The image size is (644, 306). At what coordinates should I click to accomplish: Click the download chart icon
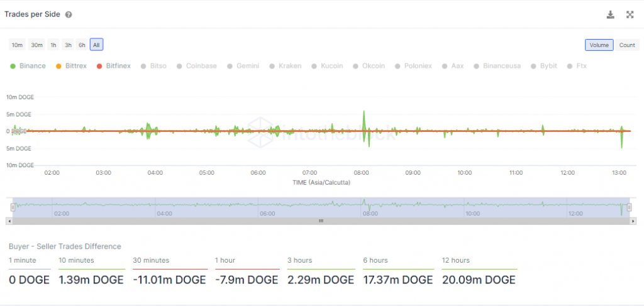[x=610, y=14]
